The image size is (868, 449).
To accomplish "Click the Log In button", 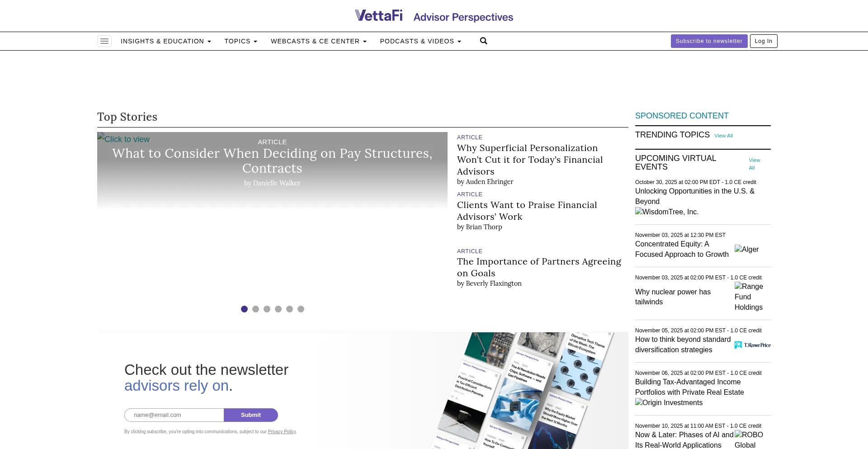I will pos(764,41).
